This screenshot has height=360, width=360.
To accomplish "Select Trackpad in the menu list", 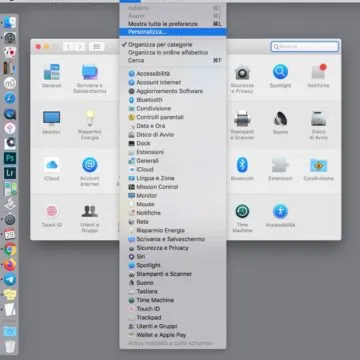I will tap(173, 317).
